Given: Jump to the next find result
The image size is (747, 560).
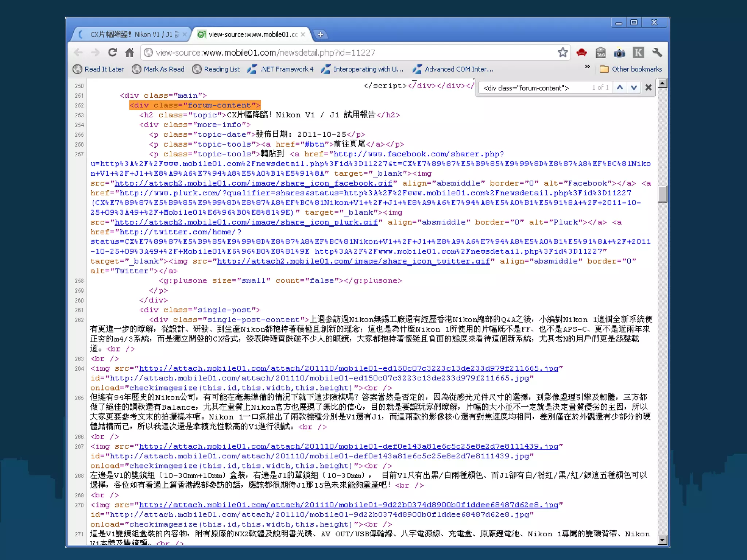Looking at the screenshot, I should 634,87.
